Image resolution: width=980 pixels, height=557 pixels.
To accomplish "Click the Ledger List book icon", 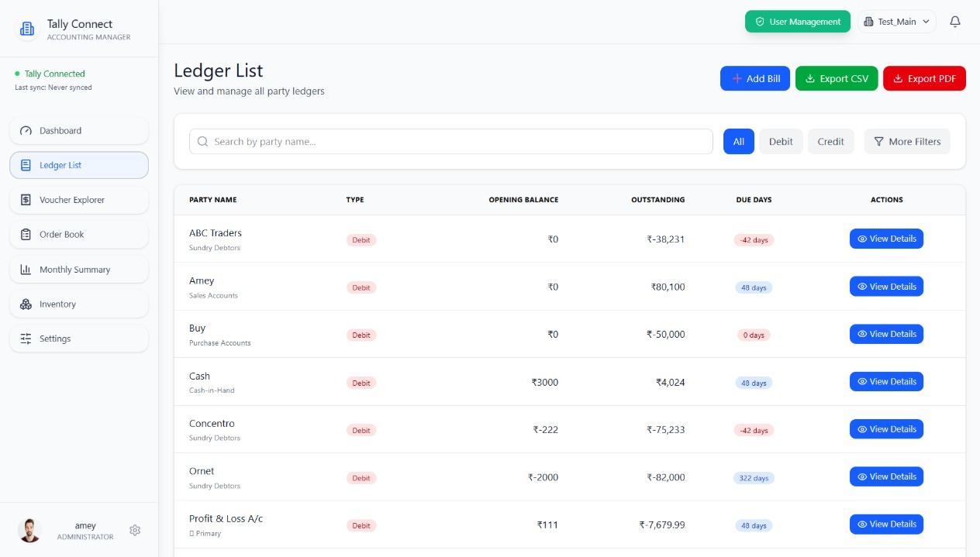I will [x=26, y=165].
